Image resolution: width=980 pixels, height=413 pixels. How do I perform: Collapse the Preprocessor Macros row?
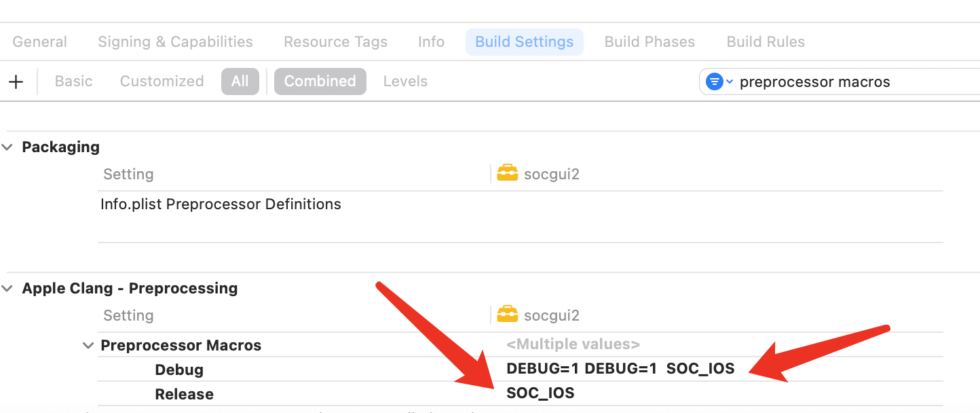[x=88, y=345]
